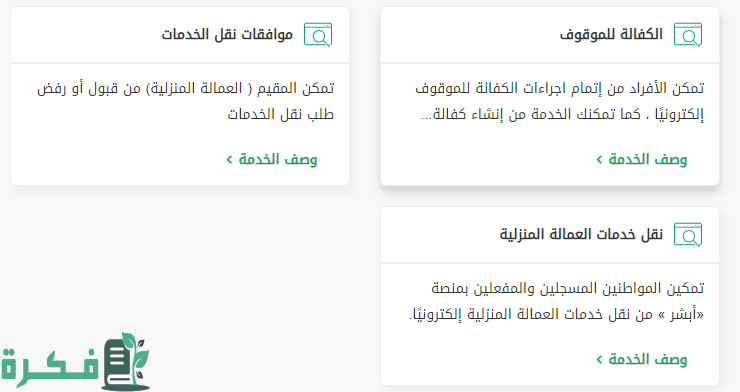The image size is (740, 392).
Task: Open وصف الخدمة link under موافقات نقل الخدمات
Action: pyautogui.click(x=278, y=159)
